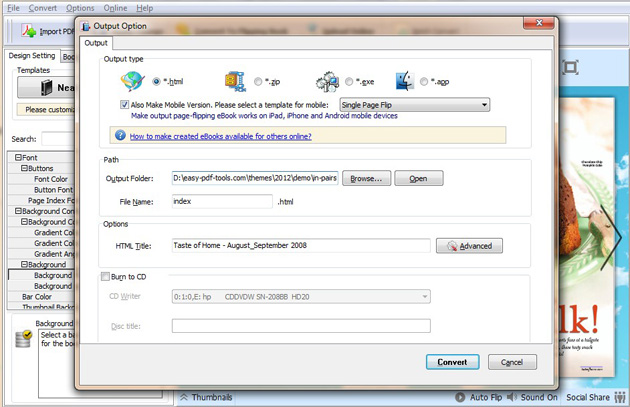Select Button Font tree item
Screen dimensions: 630x407
[54, 190]
